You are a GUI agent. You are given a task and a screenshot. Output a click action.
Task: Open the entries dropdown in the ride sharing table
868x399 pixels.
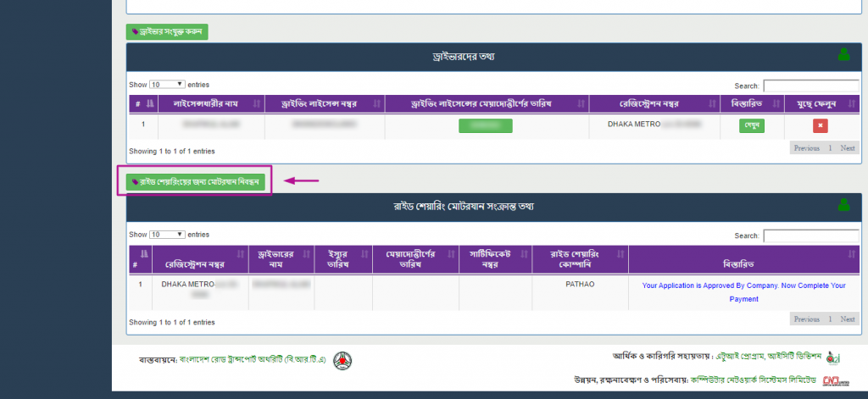167,234
